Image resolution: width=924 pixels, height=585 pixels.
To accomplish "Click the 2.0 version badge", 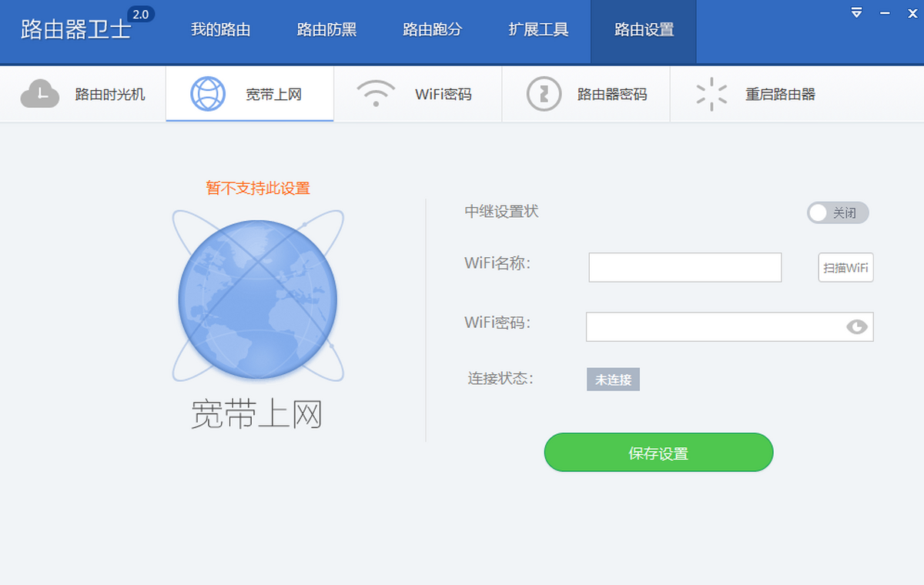I will [139, 15].
